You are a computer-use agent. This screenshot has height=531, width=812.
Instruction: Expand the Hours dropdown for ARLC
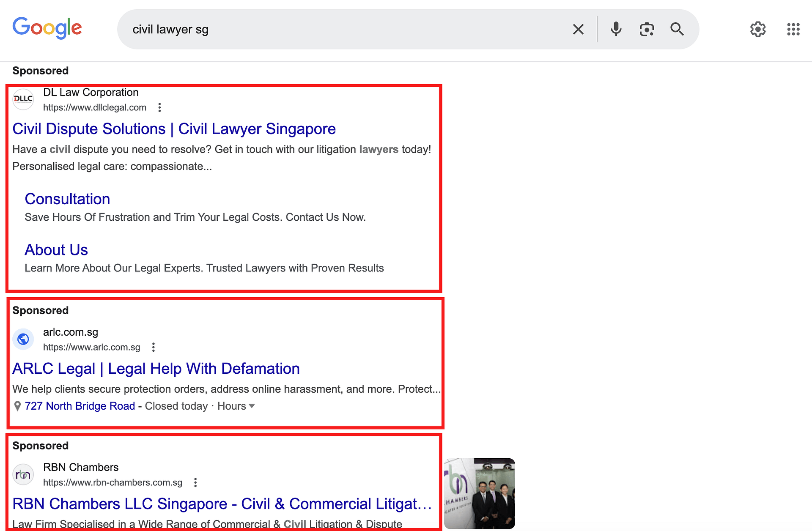pos(236,406)
